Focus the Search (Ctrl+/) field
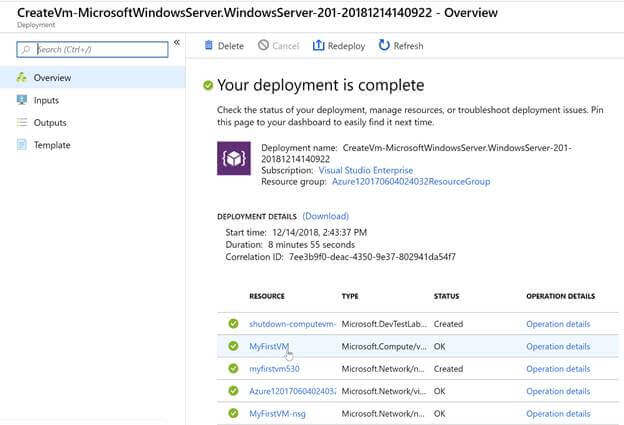This screenshot has height=425, width=624. point(92,49)
